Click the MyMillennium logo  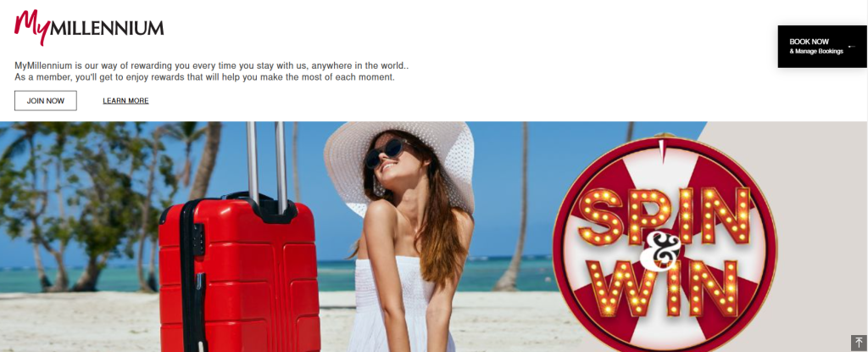89,28
